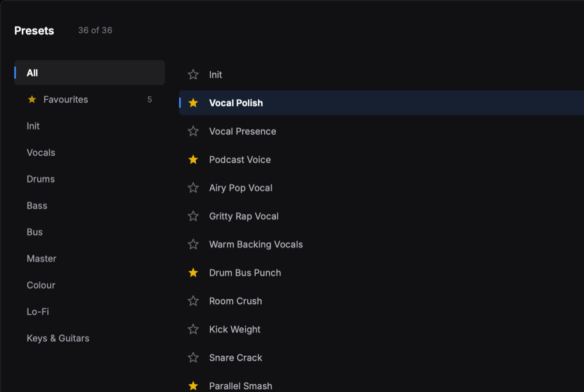Remove star from Podcast Voice preset
This screenshot has width=584, height=392.
193,160
